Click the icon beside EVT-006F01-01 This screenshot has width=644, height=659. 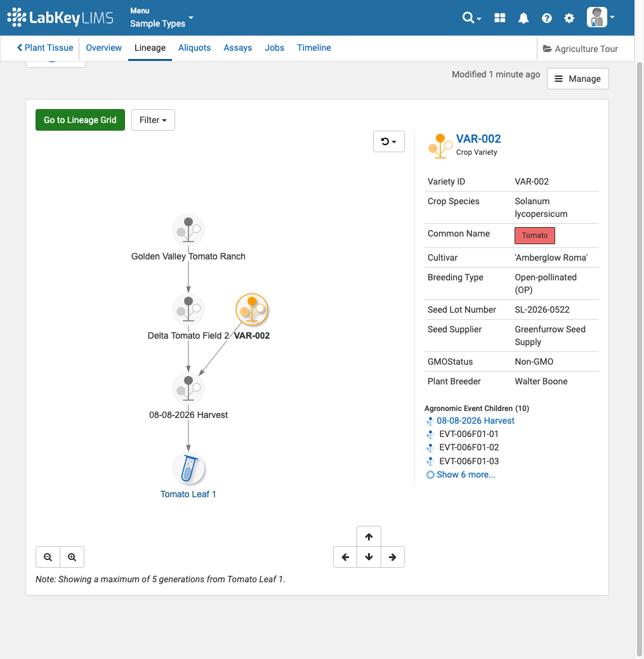[x=430, y=434]
